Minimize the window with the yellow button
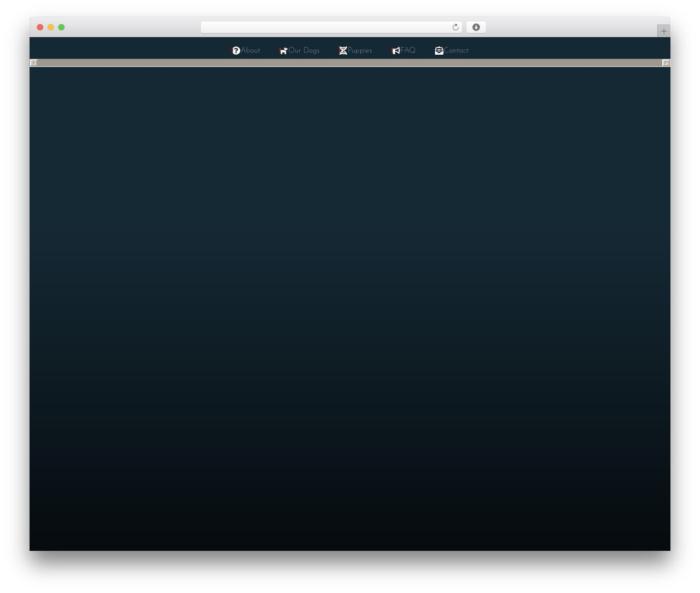 (51, 27)
